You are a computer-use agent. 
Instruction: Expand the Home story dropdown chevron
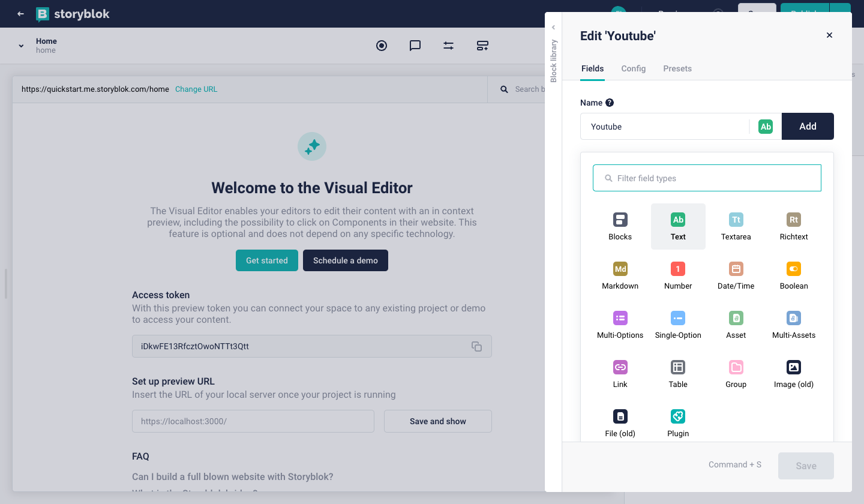click(21, 46)
